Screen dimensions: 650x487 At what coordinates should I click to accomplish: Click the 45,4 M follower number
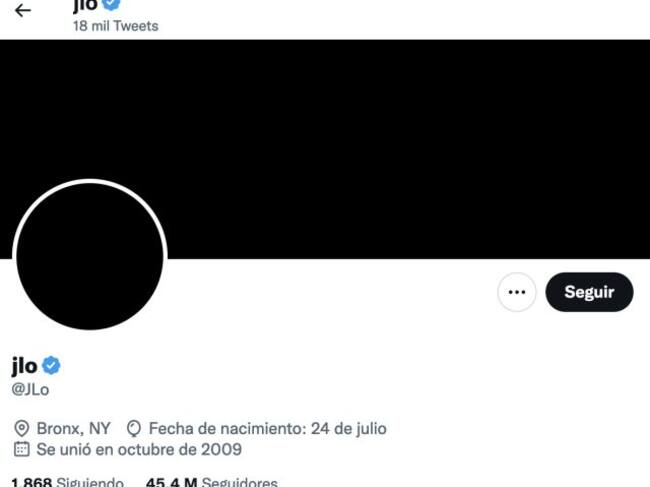[x=171, y=482]
